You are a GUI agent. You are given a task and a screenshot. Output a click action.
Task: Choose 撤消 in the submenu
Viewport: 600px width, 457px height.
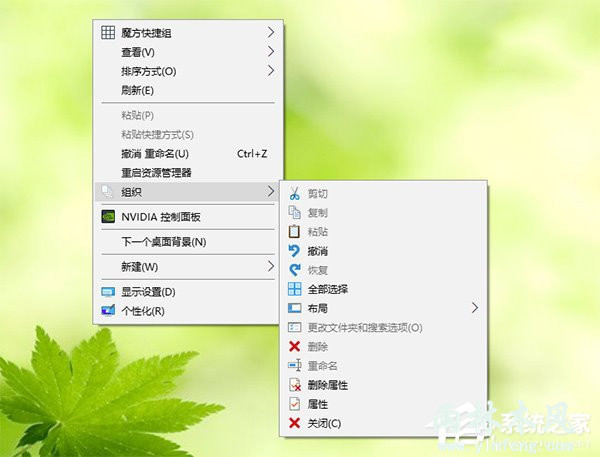383,251
